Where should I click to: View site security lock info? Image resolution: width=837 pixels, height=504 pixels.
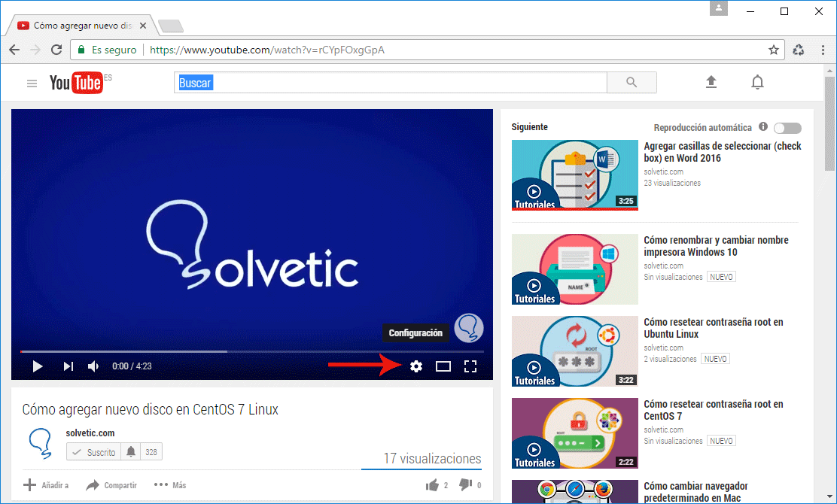tap(81, 50)
